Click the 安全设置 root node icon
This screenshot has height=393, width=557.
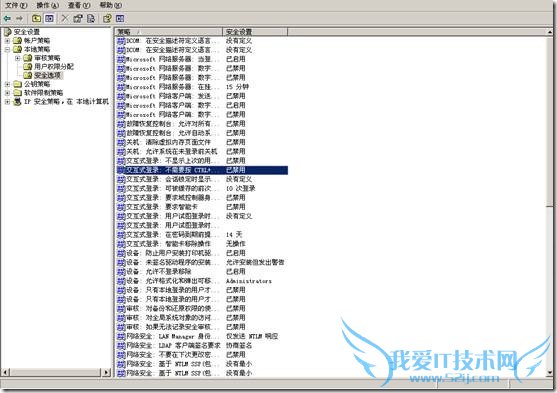[7, 32]
